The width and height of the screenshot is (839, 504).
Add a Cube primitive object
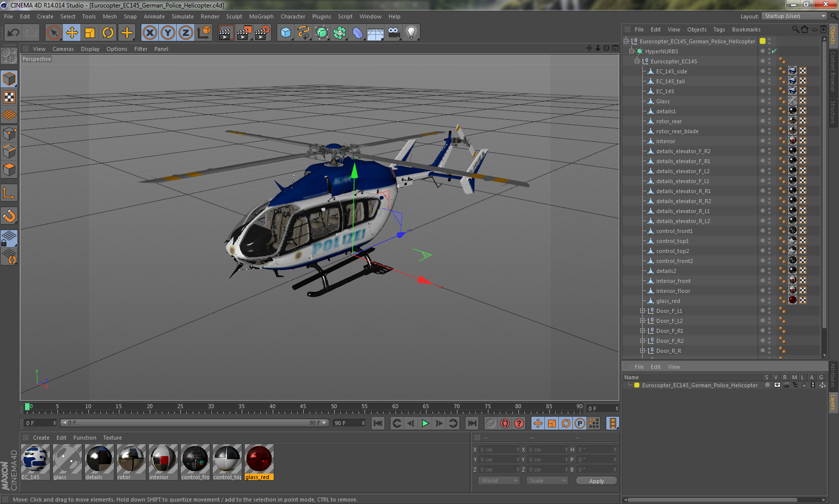(x=286, y=33)
